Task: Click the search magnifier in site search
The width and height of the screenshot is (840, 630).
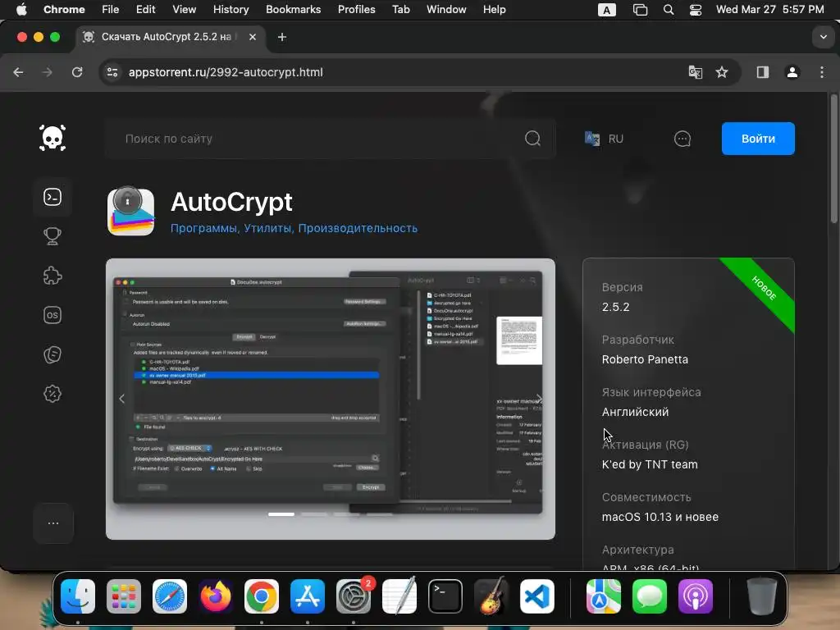Action: [532, 139]
